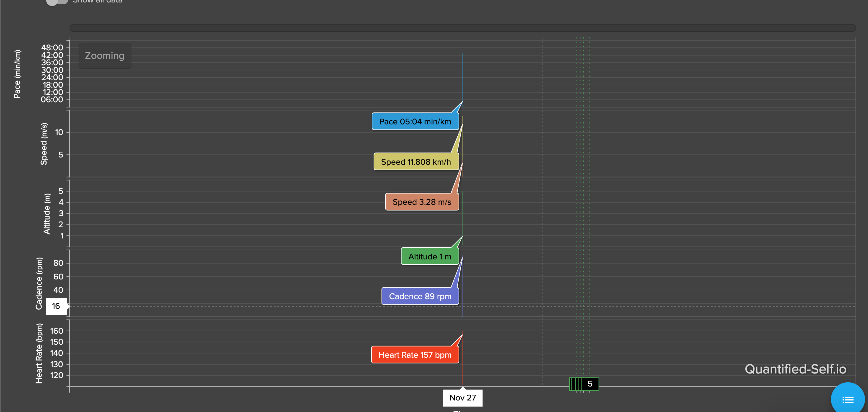This screenshot has height=412, width=868.
Task: Click the 10 speed axis tick
Action: [x=59, y=132]
